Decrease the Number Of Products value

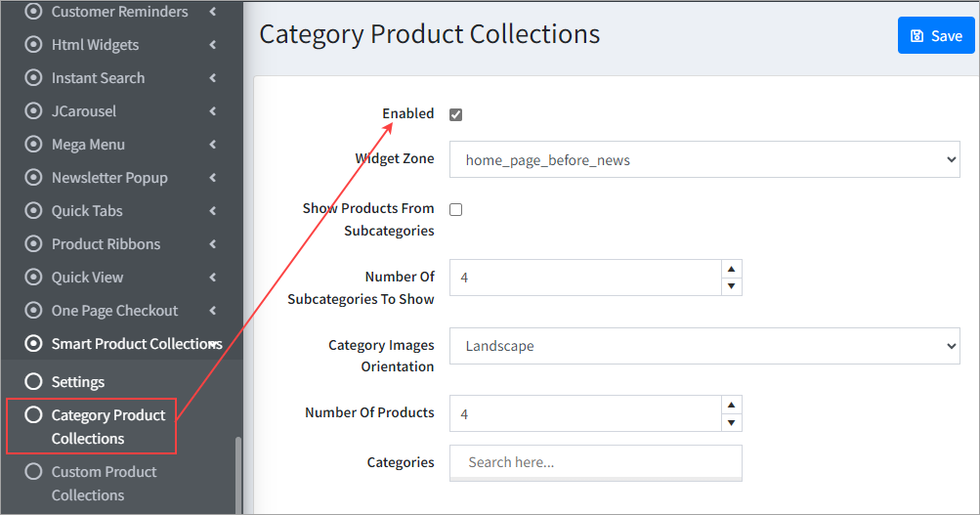[x=731, y=423]
